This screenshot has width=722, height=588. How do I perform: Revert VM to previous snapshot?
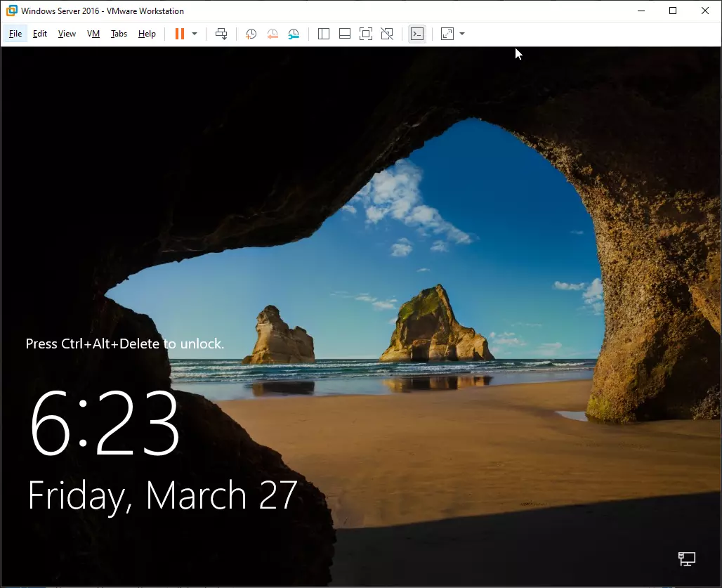(x=273, y=34)
